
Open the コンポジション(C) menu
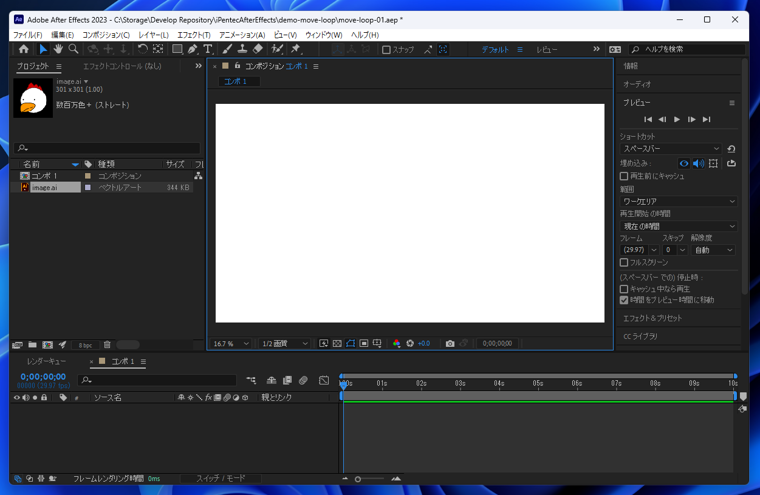pyautogui.click(x=106, y=35)
